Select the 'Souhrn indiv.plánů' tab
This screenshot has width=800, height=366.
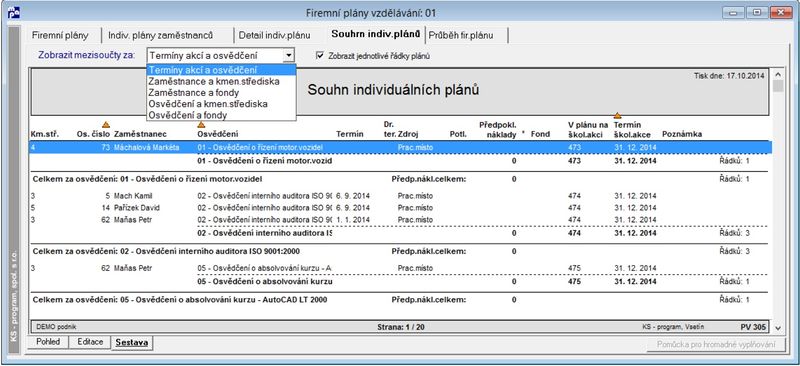coord(376,34)
